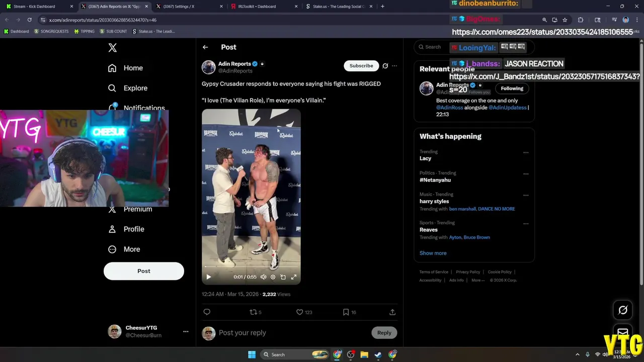Click the Reply button
This screenshot has width=644, height=362.
(x=384, y=333)
